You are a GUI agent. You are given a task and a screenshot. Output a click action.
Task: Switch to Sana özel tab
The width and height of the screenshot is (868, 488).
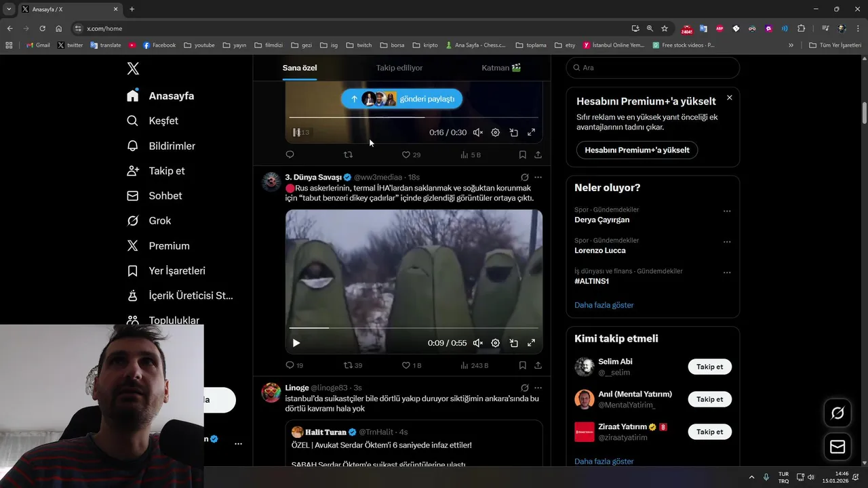[300, 68]
